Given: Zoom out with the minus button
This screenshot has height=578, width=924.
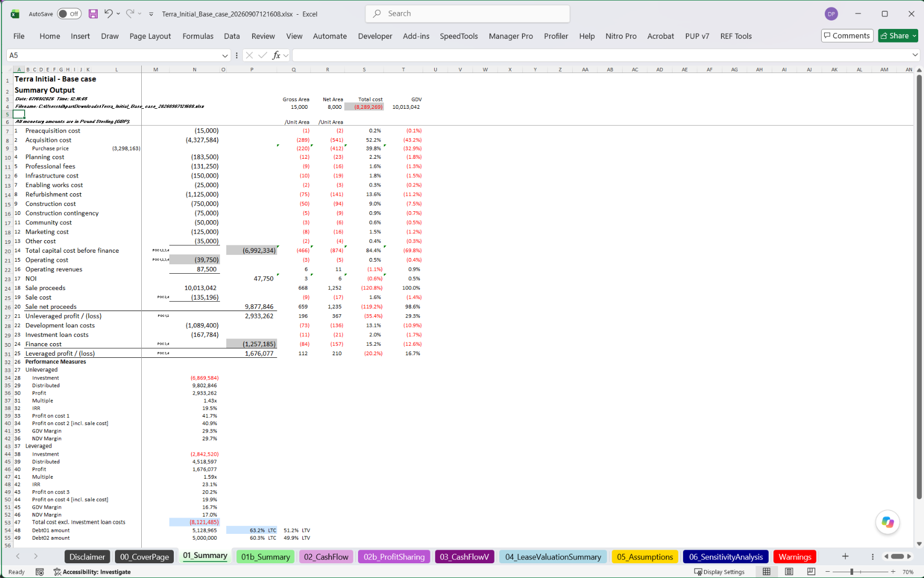Looking at the screenshot, I should pyautogui.click(x=828, y=572).
